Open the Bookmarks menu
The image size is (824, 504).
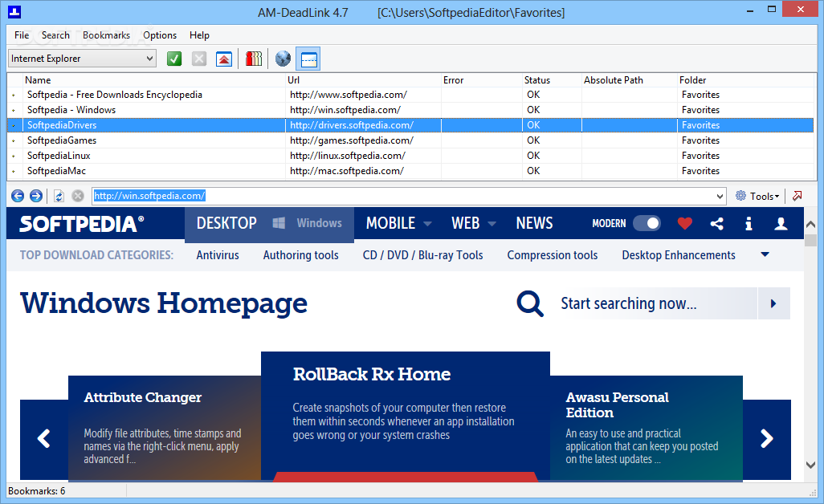click(x=106, y=35)
